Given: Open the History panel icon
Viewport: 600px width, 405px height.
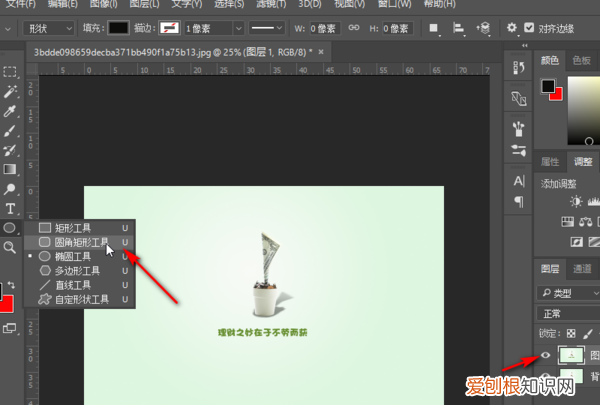Looking at the screenshot, I should click(518, 67).
